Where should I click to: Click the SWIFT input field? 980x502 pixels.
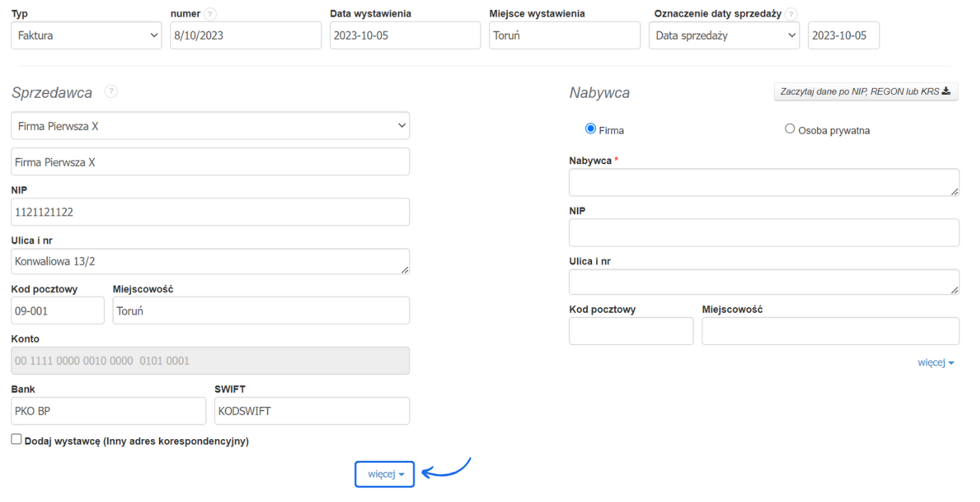(311, 411)
